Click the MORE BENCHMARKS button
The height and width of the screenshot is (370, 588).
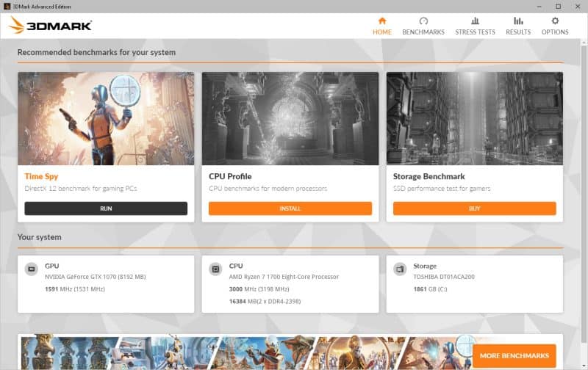pos(514,356)
